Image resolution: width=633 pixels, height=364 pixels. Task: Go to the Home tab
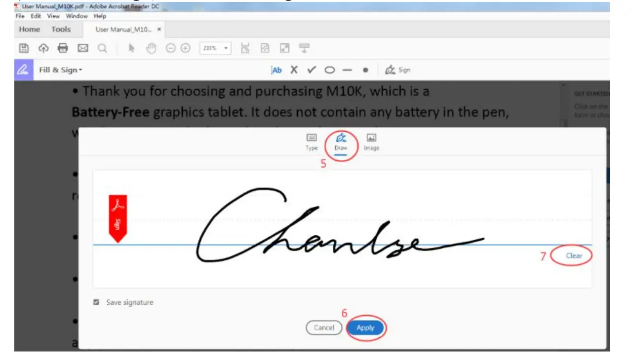point(29,29)
